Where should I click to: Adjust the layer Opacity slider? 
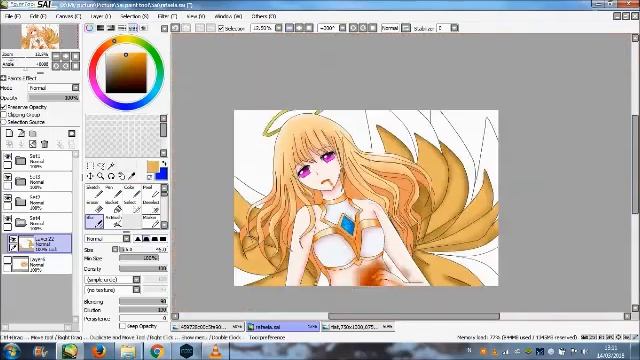click(x=53, y=98)
